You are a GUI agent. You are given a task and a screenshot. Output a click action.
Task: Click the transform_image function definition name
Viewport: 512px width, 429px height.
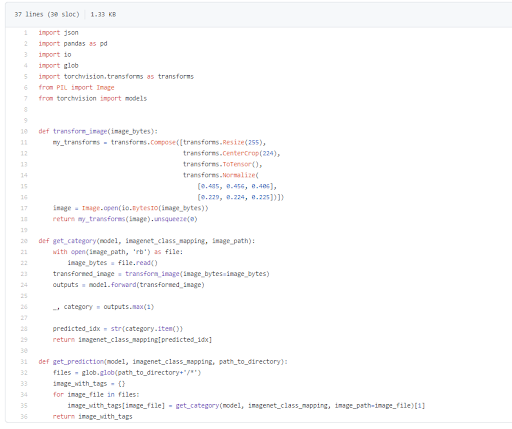click(80, 131)
